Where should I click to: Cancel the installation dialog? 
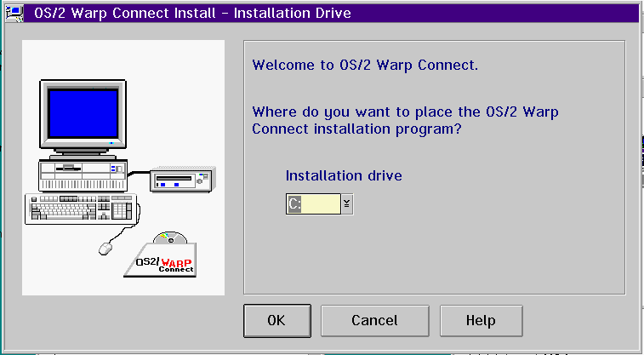pos(374,320)
